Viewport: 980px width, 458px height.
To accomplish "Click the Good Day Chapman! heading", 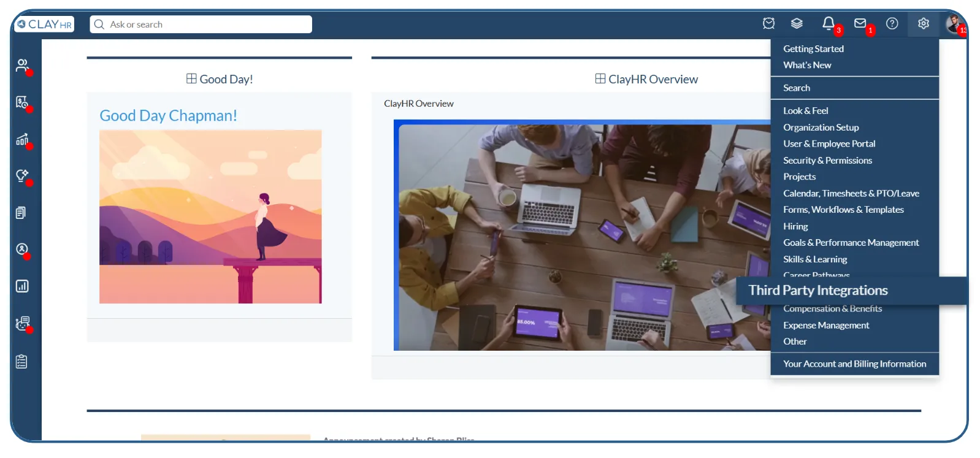I will point(168,115).
